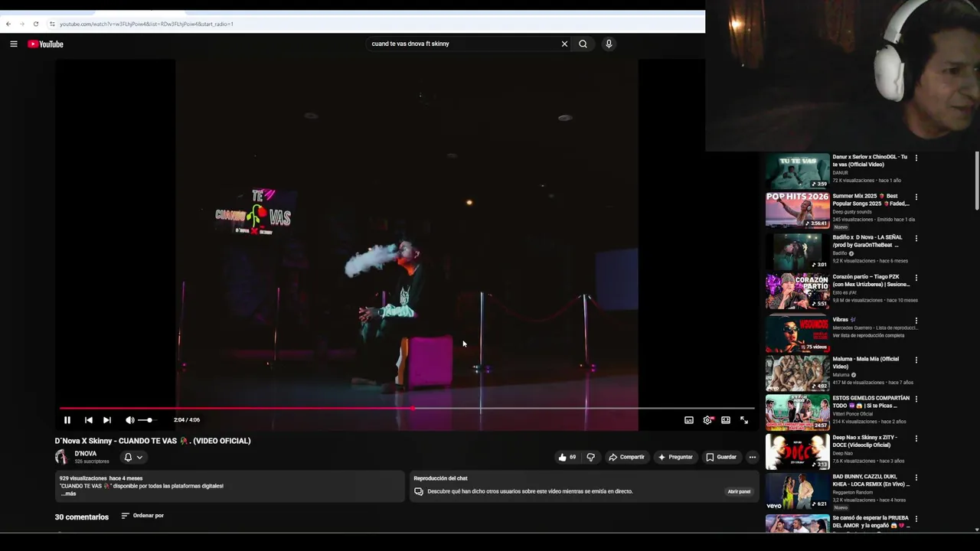Like the video with thumbs up
980x551 pixels.
[567, 457]
